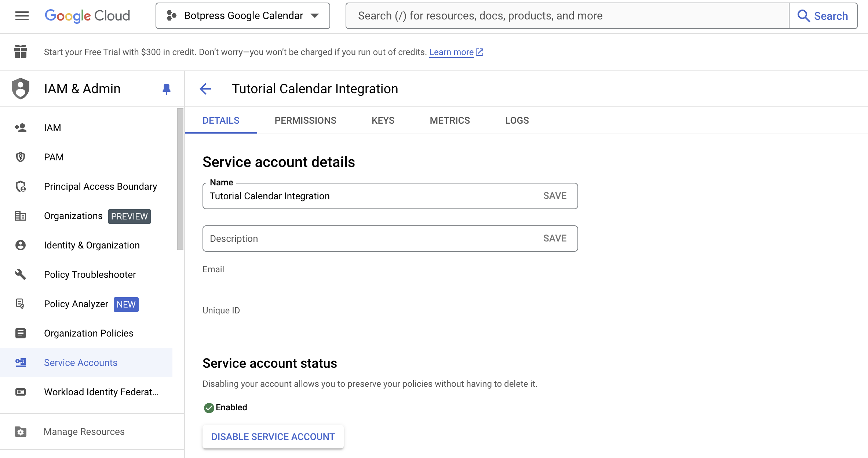Open the Botpress Google Calendar project dropdown
868x458 pixels.
242,16
